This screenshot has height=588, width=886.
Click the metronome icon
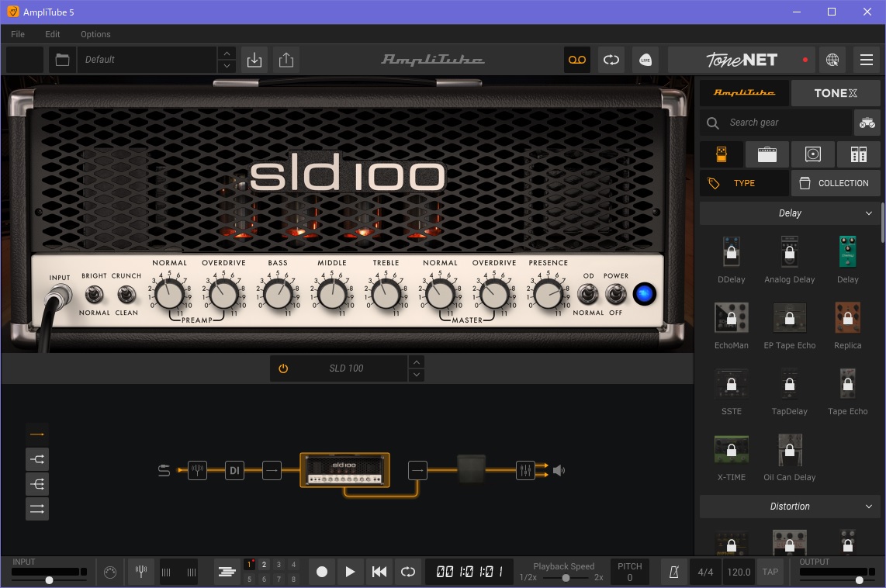click(x=673, y=572)
